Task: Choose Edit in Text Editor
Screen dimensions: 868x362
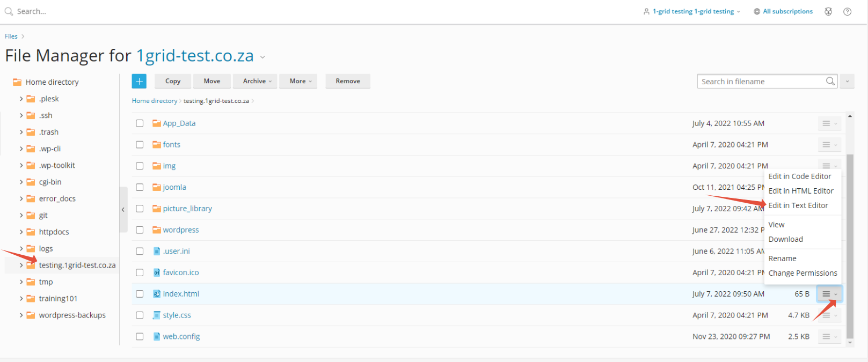Action: [x=798, y=205]
